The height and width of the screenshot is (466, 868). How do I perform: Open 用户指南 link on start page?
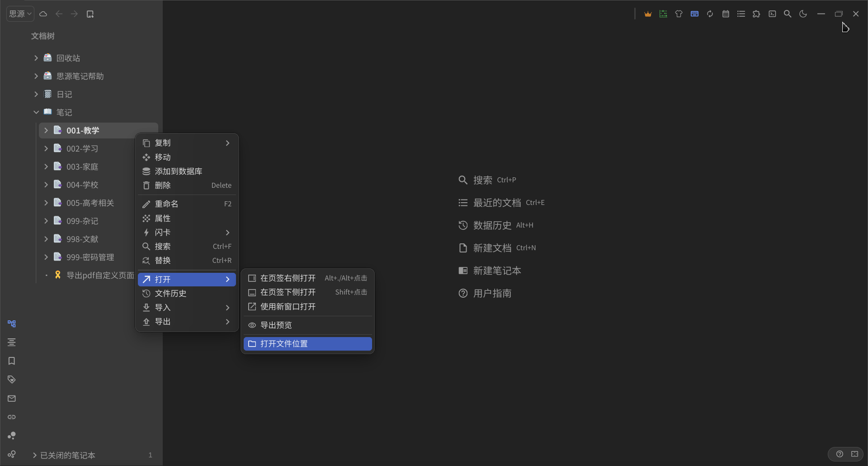tap(492, 293)
